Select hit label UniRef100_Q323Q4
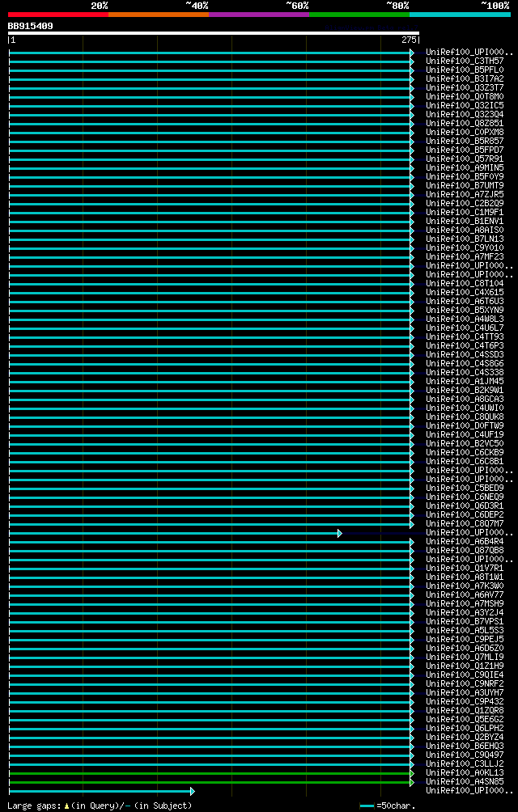The image size is (518, 812). [465, 115]
